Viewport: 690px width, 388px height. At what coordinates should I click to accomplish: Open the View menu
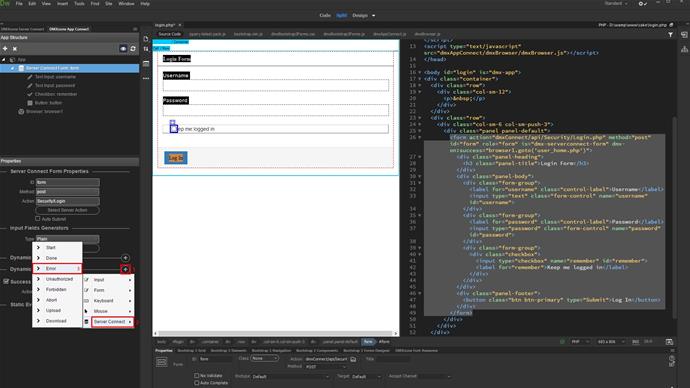coord(46,4)
